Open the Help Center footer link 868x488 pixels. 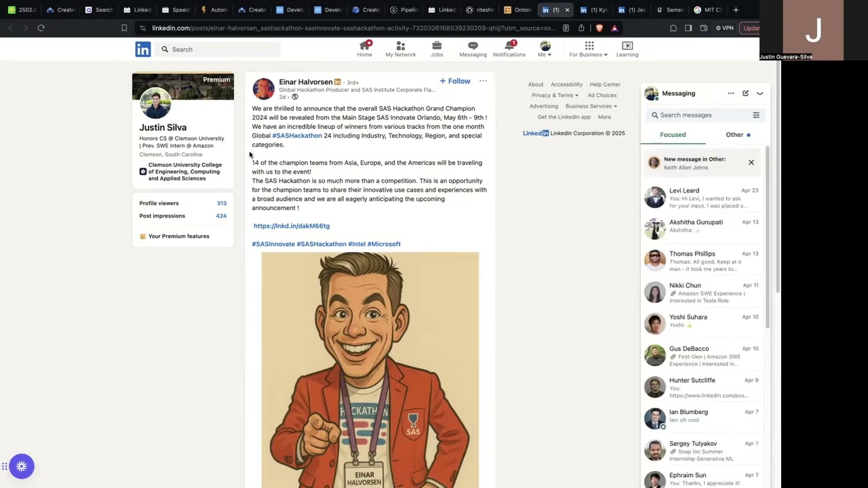click(605, 84)
